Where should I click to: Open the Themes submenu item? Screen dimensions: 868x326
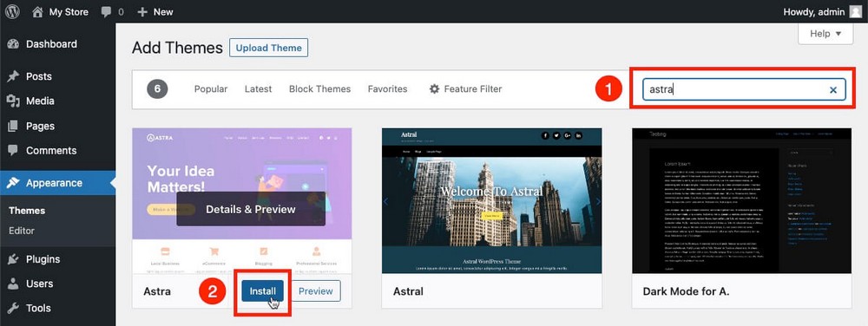tap(27, 211)
